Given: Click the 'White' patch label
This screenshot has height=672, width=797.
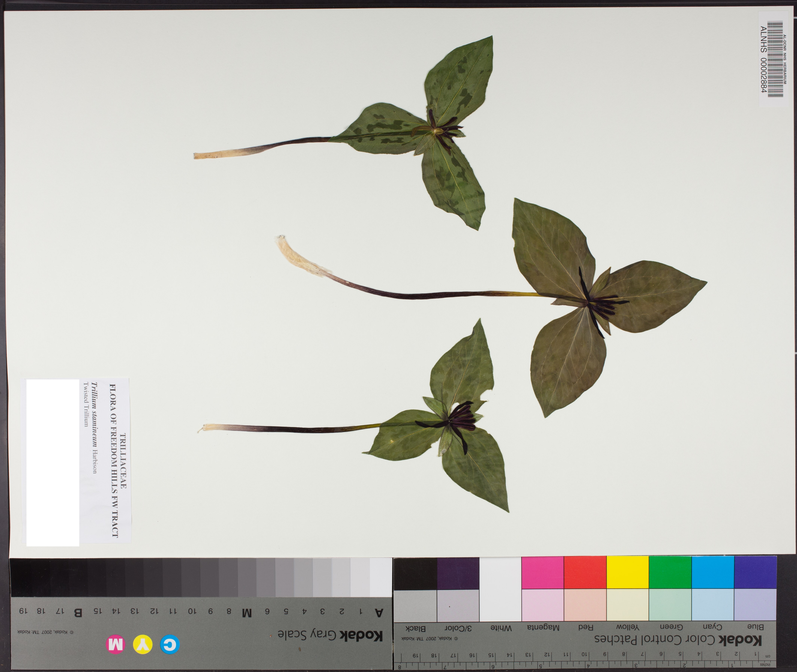Looking at the screenshot, I should coord(501,628).
